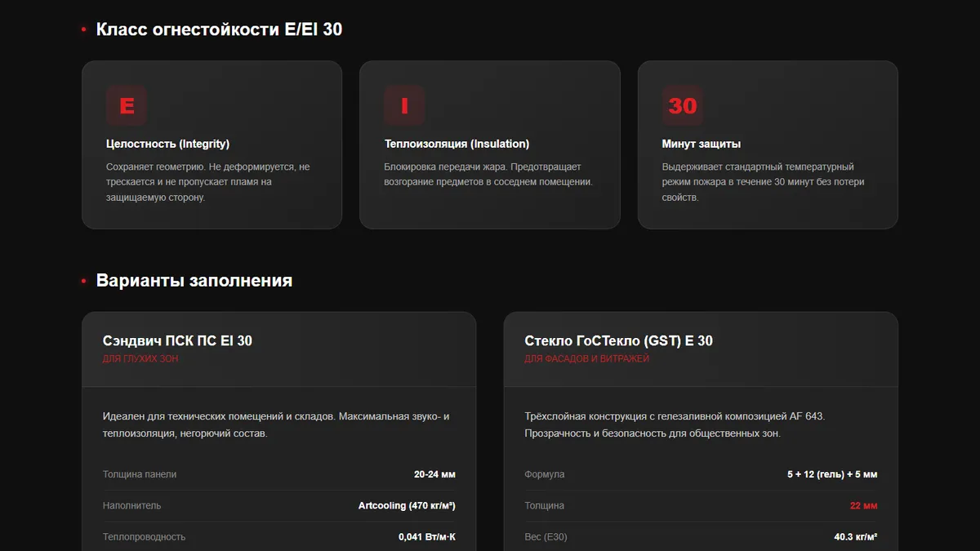Click the paragraph starting "Идеален для технических помещений"
Image resolution: width=980 pixels, height=551 pixels.
[276, 424]
